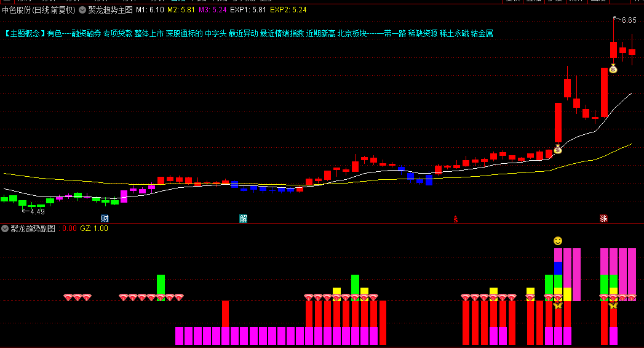Click the leftmost diamond icon in the sub-chart
This screenshot has width=644, height=348.
[68, 297]
